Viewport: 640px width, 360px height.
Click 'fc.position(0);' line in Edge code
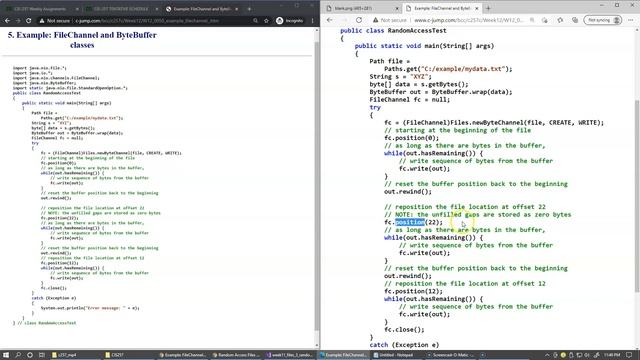pyautogui.click(x=411, y=138)
